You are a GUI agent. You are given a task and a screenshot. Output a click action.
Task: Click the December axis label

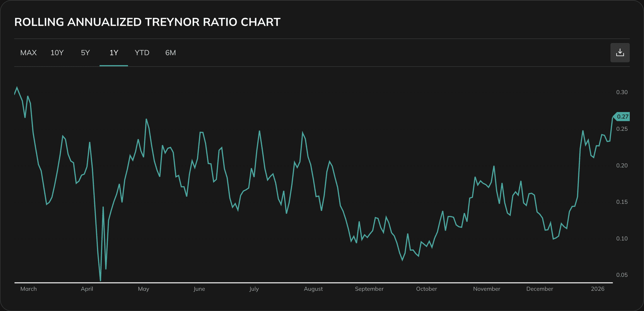point(540,289)
